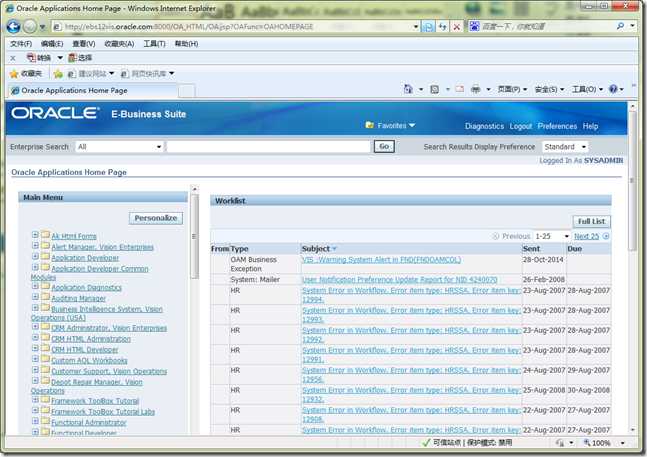
Task: Open the User Notification Preference Update Report link
Action: 399,280
